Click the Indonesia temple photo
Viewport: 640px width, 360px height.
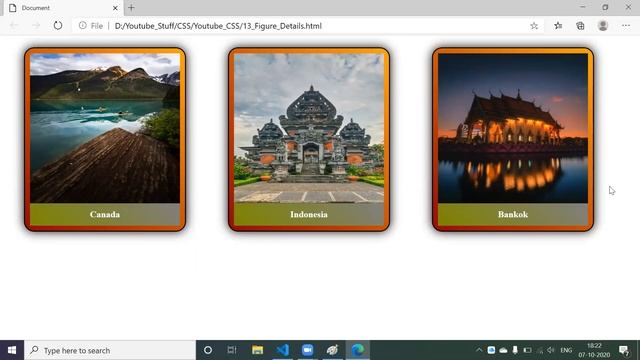309,128
